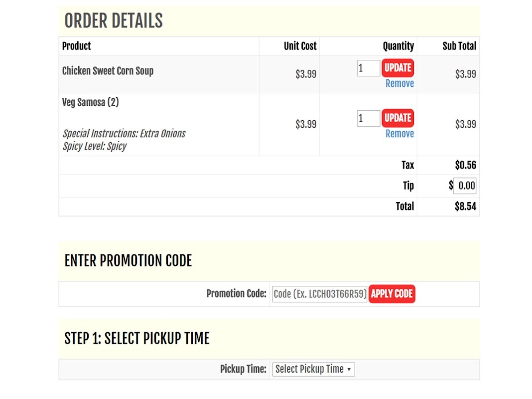Open the Select Pickup Time dropdown
Screen dimensions: 532x399
(x=313, y=370)
